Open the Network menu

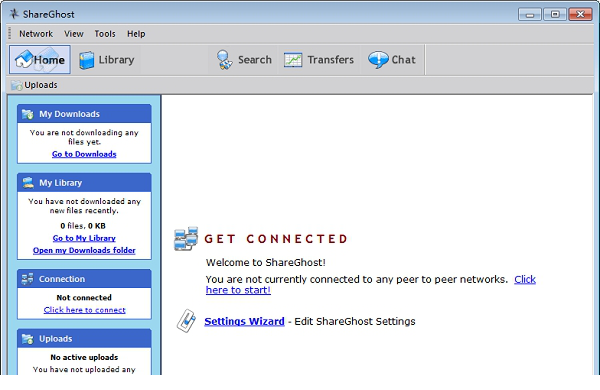click(36, 34)
